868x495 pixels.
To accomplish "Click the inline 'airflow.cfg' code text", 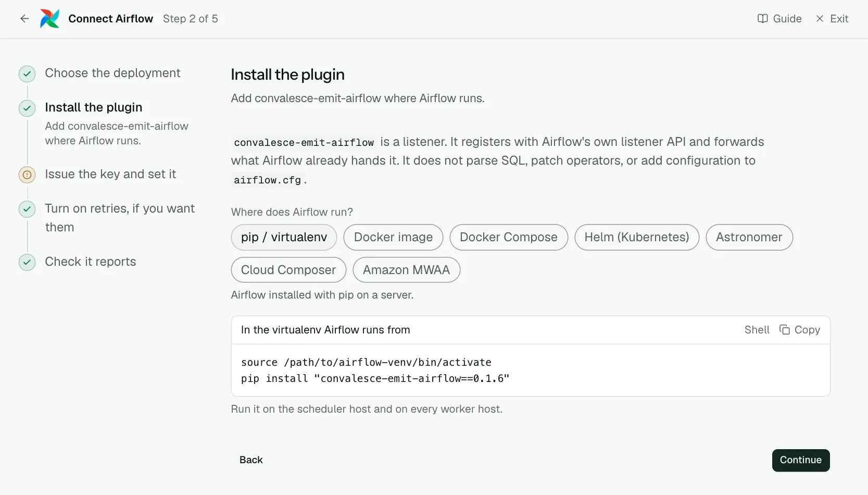I will (x=268, y=180).
